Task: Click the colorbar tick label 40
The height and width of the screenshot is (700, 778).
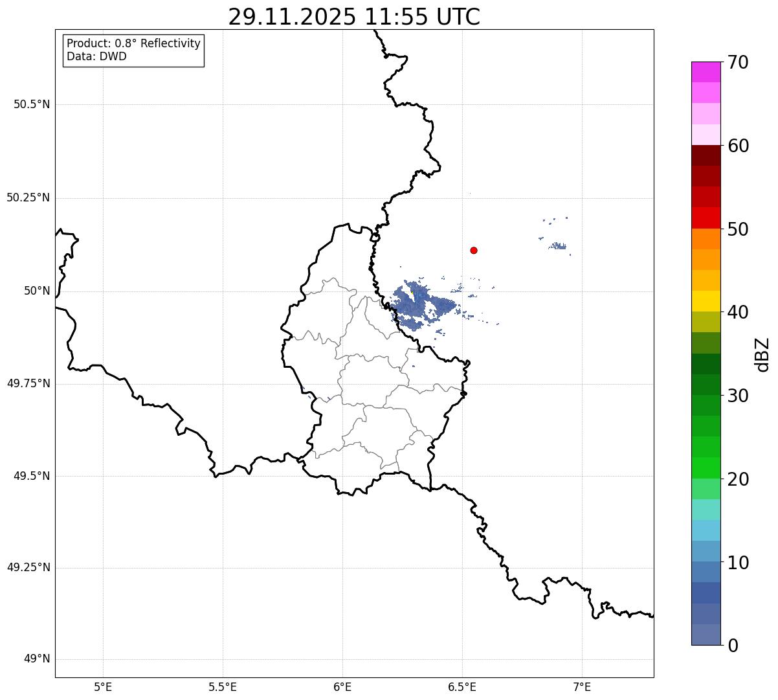Action: 738,312
